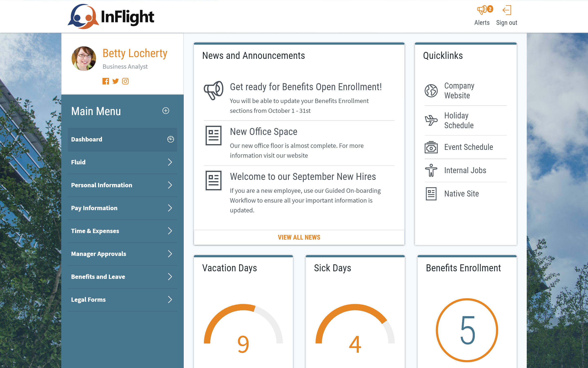Click the Quicklinks heading
Image resolution: width=588 pixels, height=368 pixels.
pyautogui.click(x=443, y=56)
